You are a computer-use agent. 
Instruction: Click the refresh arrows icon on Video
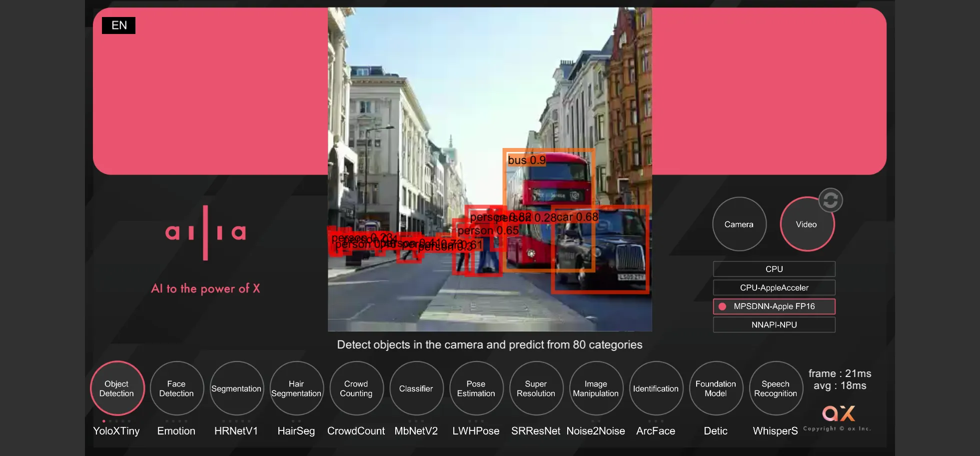(x=831, y=200)
